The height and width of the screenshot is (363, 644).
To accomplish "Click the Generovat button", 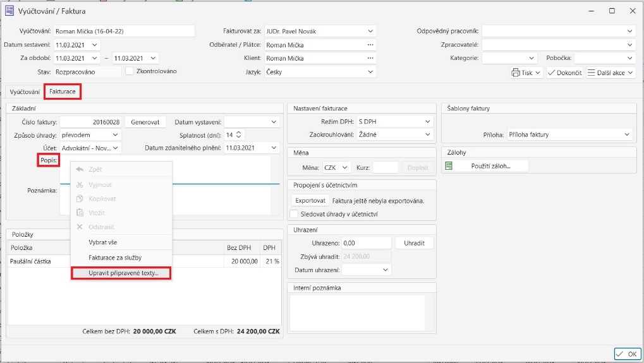I will pyautogui.click(x=145, y=122).
